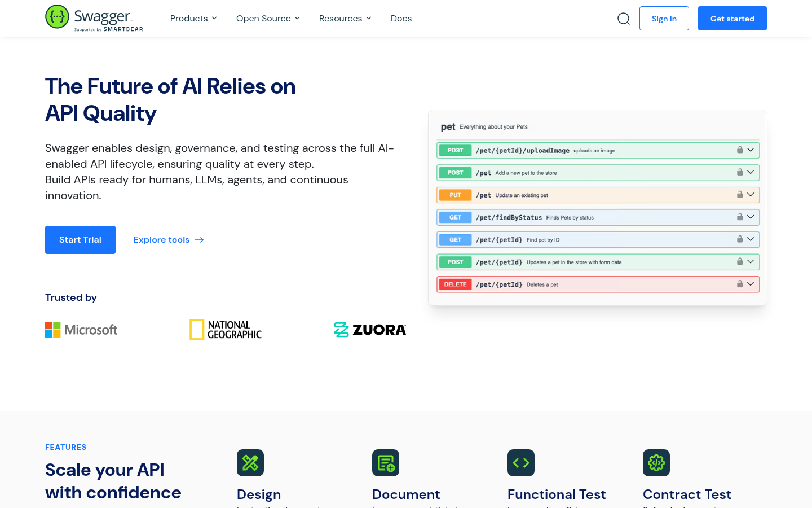Expand the Products menu
This screenshot has height=508, width=812.
pyautogui.click(x=193, y=19)
